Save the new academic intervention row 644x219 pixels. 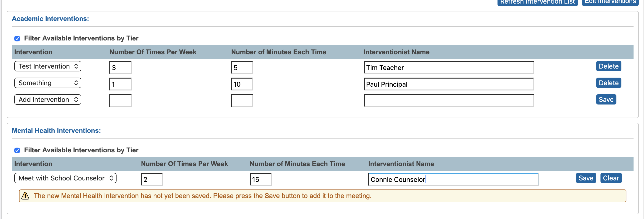[606, 100]
